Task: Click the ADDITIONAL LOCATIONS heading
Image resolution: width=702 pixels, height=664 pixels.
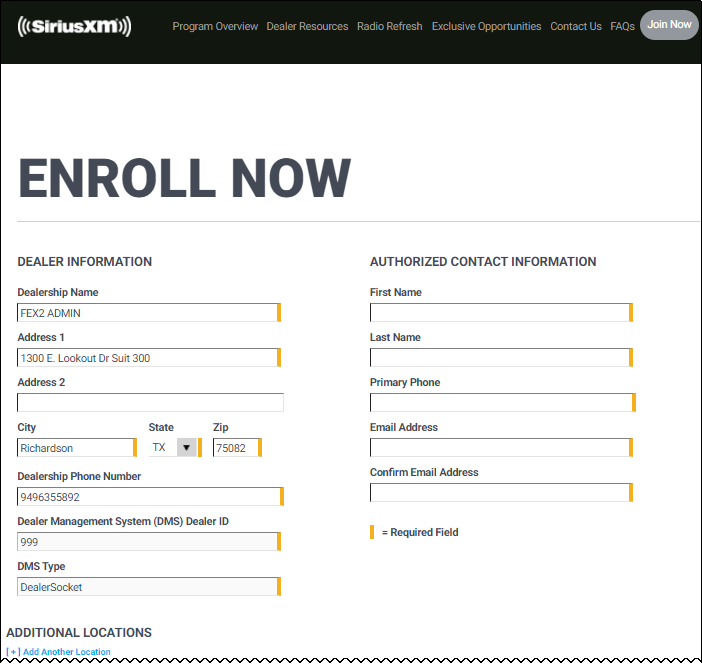Action: click(x=79, y=633)
